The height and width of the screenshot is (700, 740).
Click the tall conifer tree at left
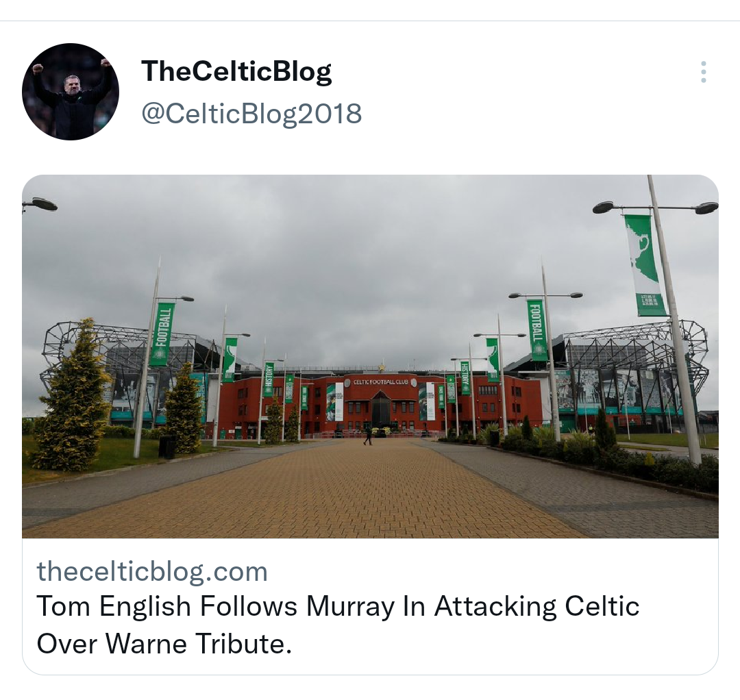71,395
